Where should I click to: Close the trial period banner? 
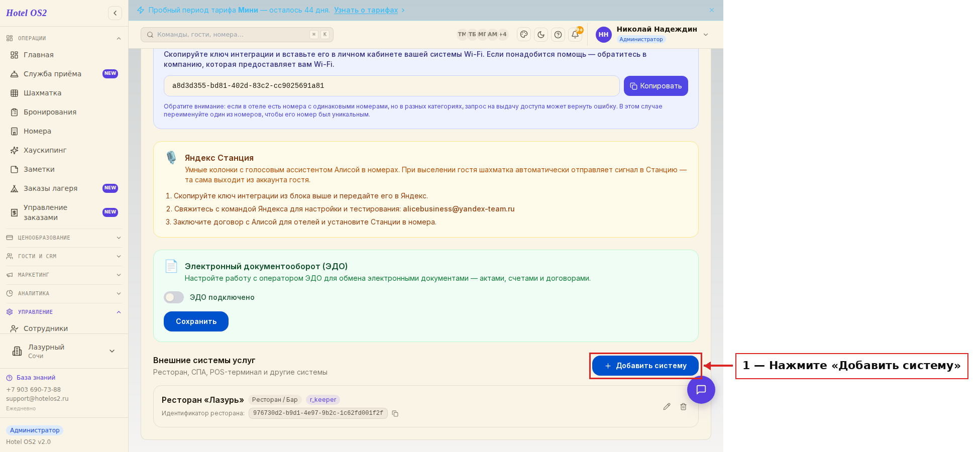tap(712, 10)
